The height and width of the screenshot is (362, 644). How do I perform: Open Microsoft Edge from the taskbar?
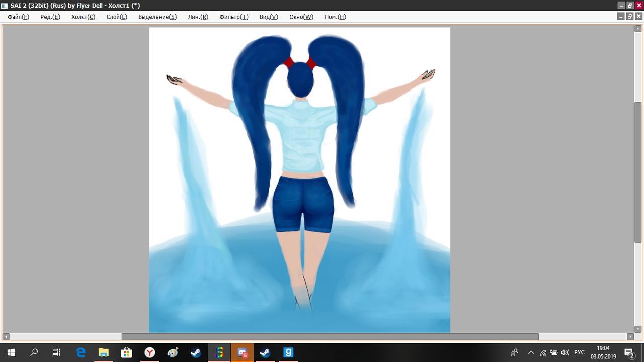80,352
